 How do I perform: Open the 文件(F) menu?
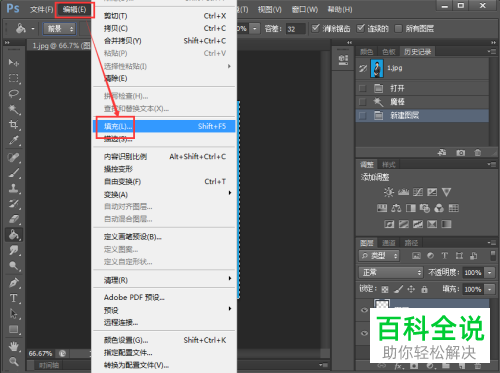pyautogui.click(x=41, y=9)
